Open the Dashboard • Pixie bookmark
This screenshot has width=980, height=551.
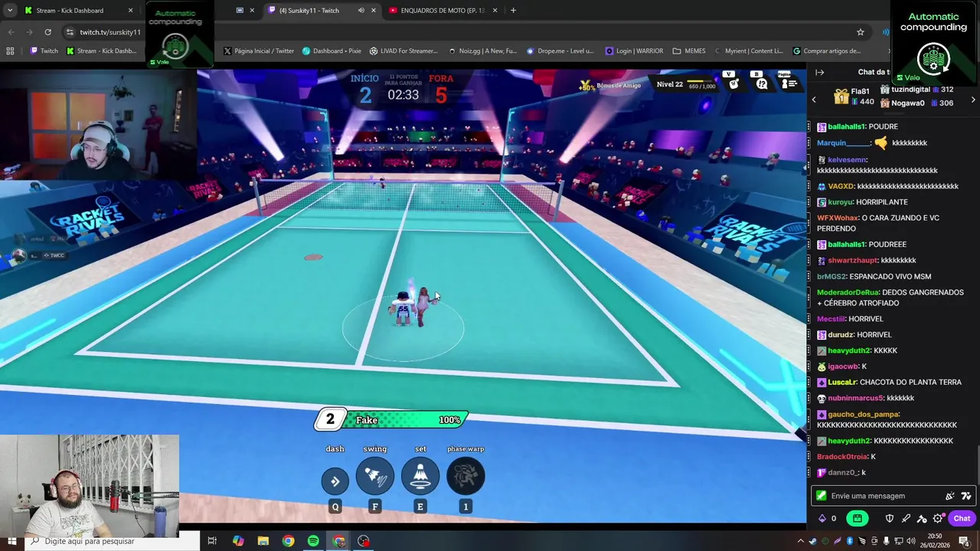coord(332,51)
